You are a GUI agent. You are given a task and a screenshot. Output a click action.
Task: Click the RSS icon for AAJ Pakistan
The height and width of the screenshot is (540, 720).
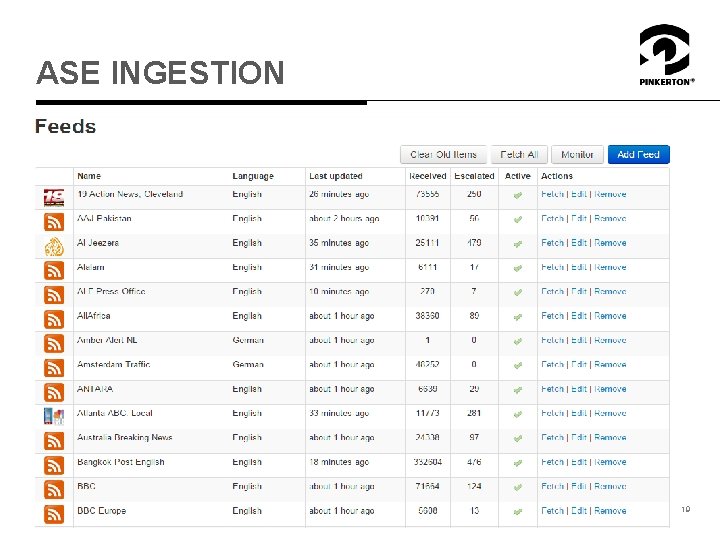click(54, 222)
